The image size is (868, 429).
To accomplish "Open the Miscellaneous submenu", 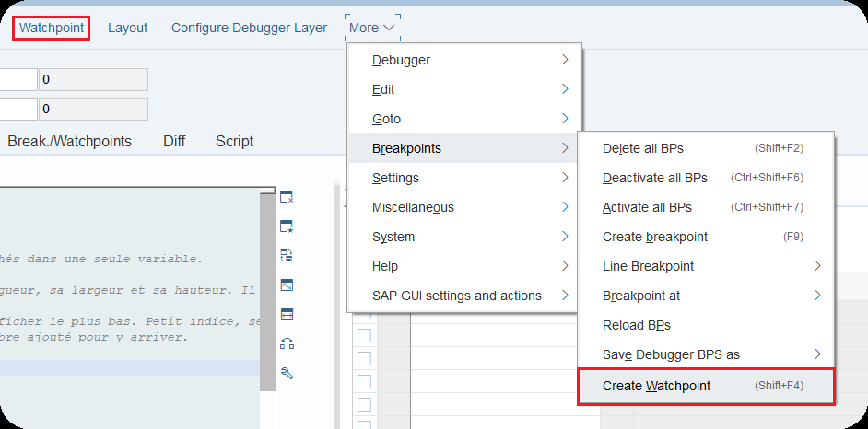I will pos(463,207).
